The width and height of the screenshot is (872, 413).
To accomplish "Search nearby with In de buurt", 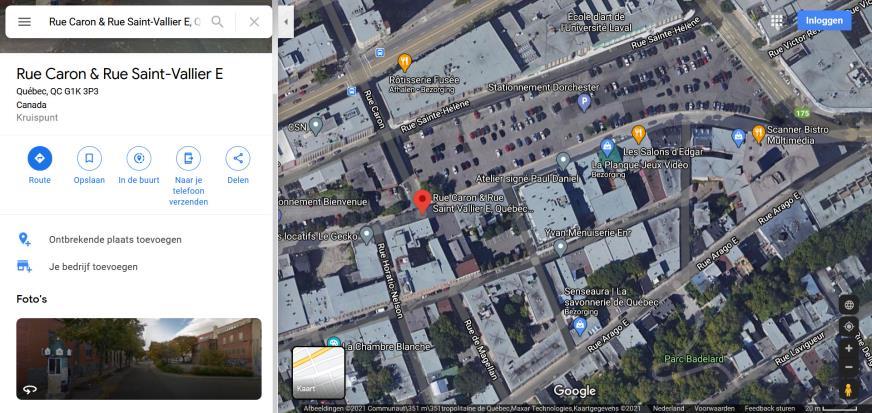I will coord(139,158).
